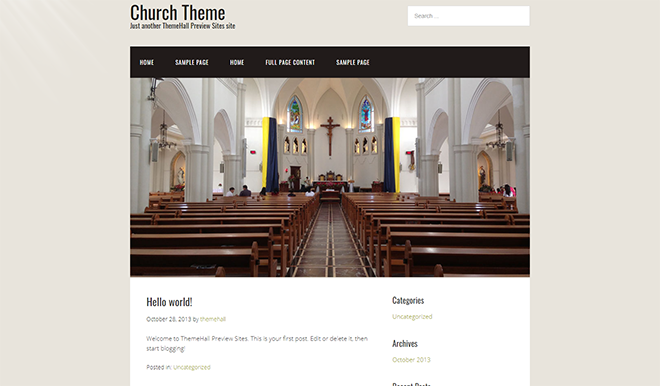Click the Categories widget heading
The height and width of the screenshot is (386, 660).
point(408,300)
